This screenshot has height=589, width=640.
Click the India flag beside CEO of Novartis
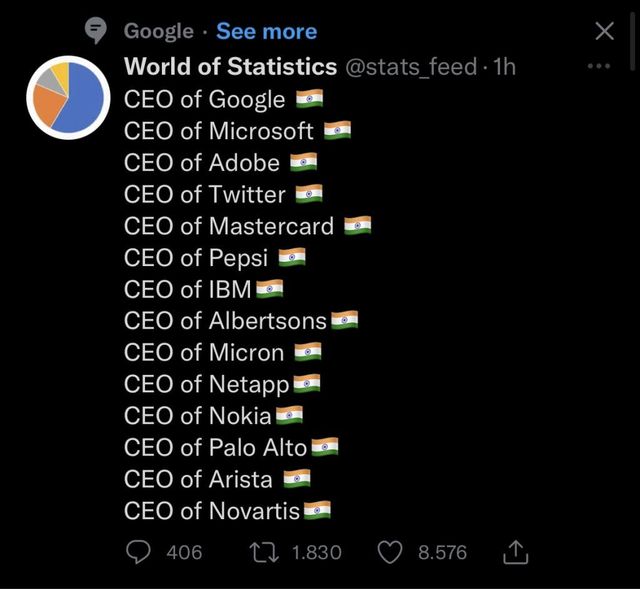tap(317, 510)
